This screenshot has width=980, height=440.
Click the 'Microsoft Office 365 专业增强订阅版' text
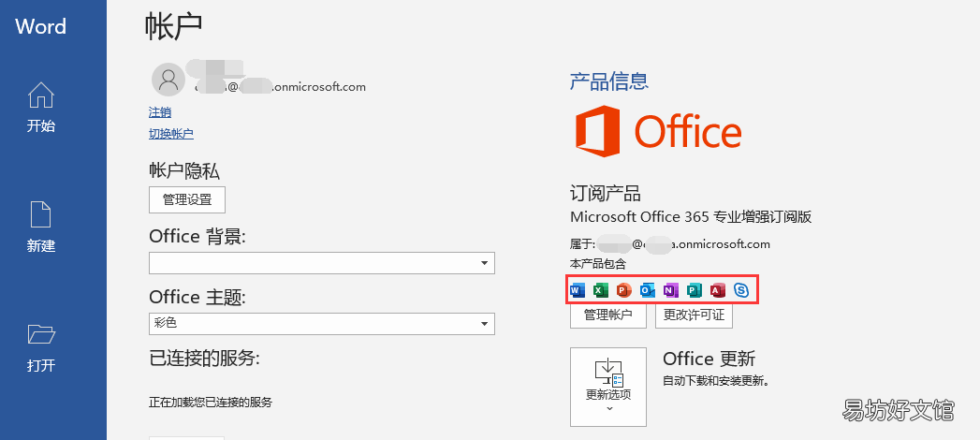(x=691, y=217)
